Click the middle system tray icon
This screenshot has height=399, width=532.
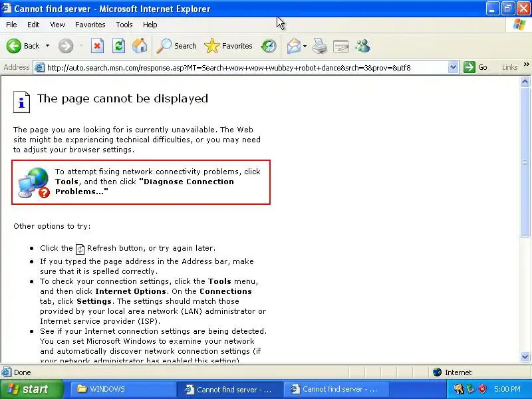click(471, 389)
